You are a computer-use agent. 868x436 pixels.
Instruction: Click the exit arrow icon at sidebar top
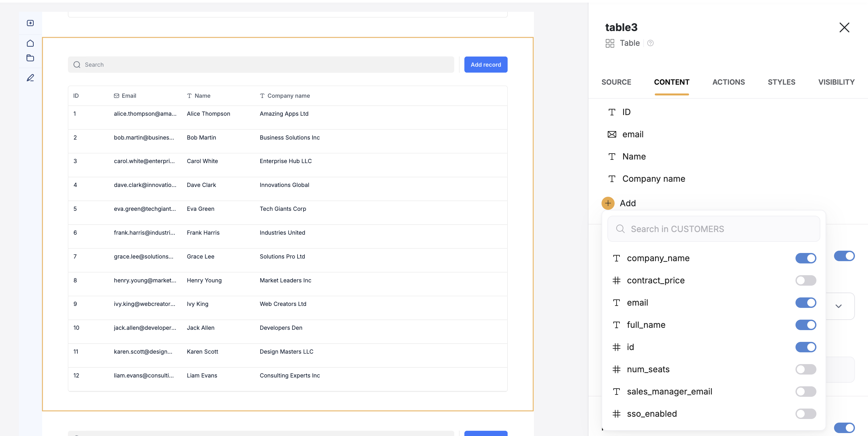30,22
